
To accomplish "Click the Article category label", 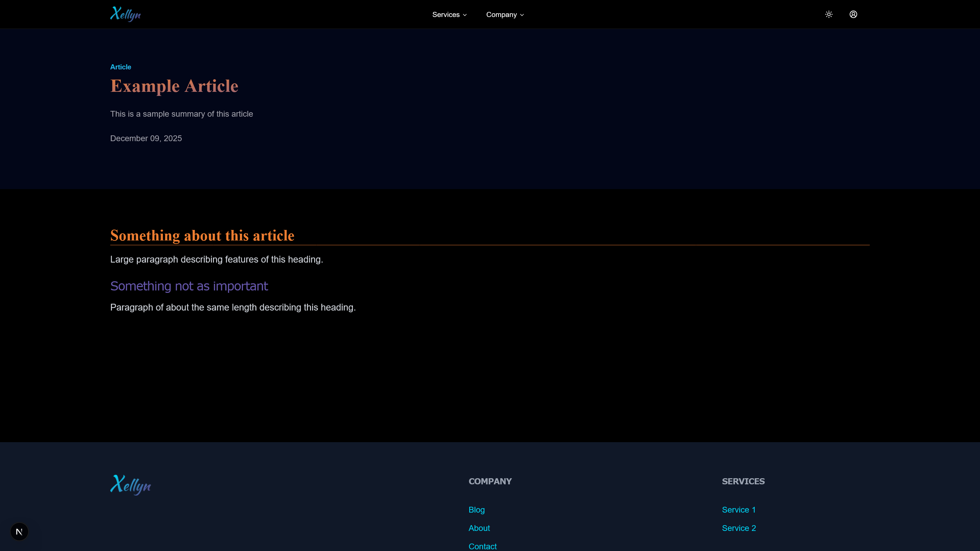I will click(120, 67).
